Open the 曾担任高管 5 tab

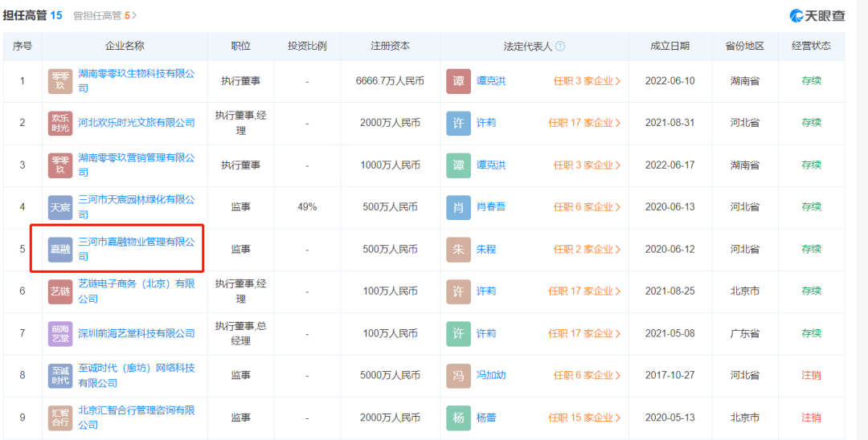(x=104, y=15)
